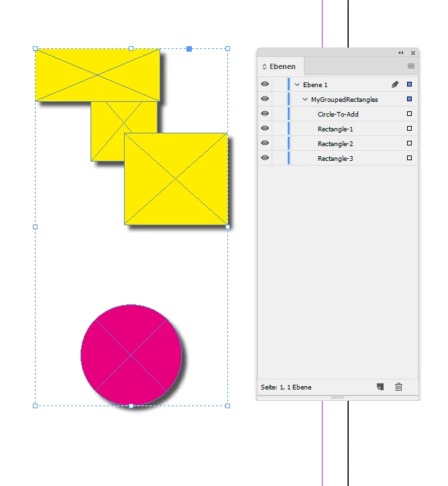Cycle Ebenen panel view with tab arrows

click(x=264, y=66)
